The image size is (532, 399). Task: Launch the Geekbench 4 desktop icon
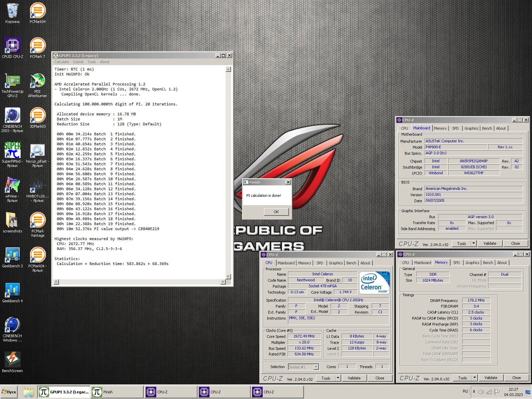coord(12,293)
